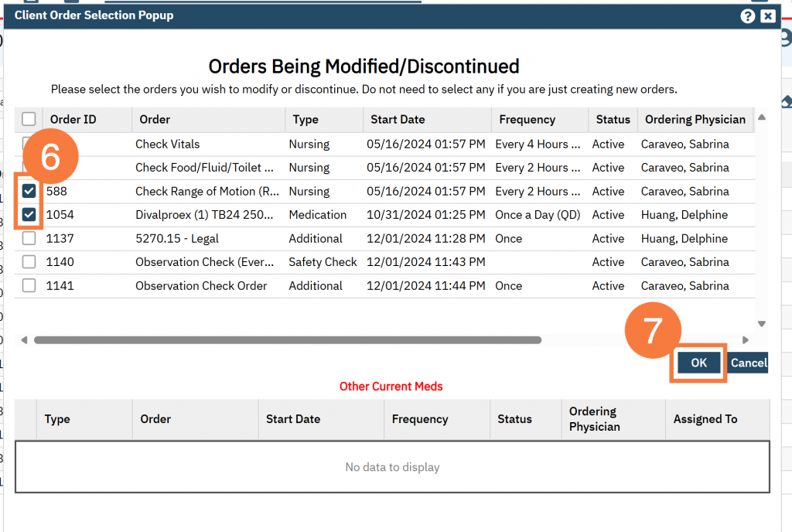The image size is (792, 532).
Task: Uncheck the checkbox for order 588
Action: click(x=29, y=191)
